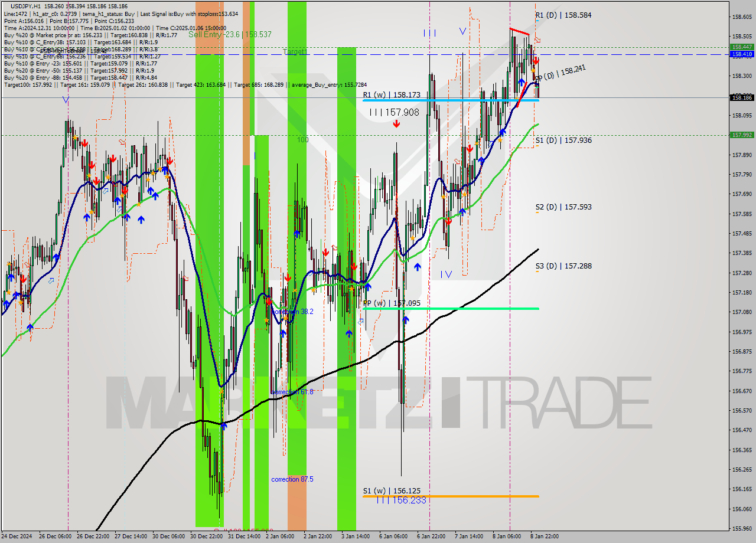Click the Target1 label
756x543 pixels.
[x=295, y=52]
